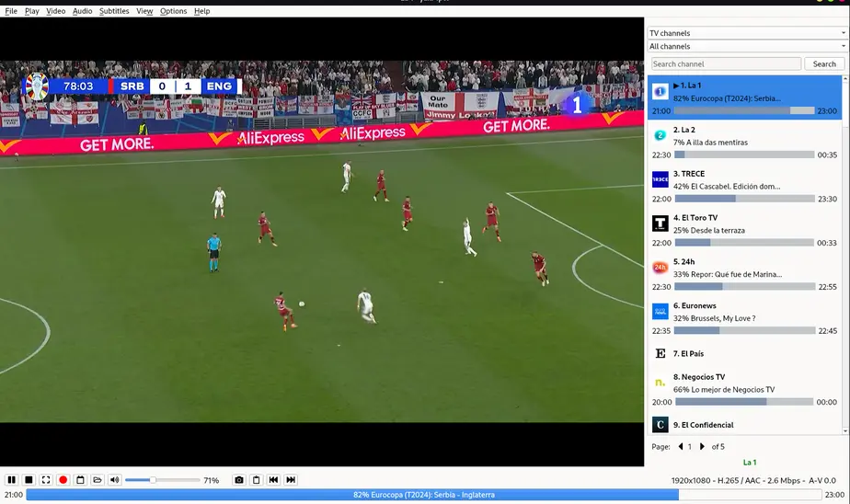Start recording with the red record button

63,480
